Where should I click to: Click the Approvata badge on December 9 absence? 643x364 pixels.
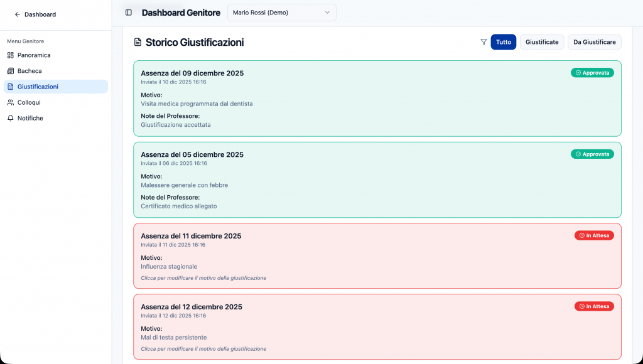click(x=592, y=72)
